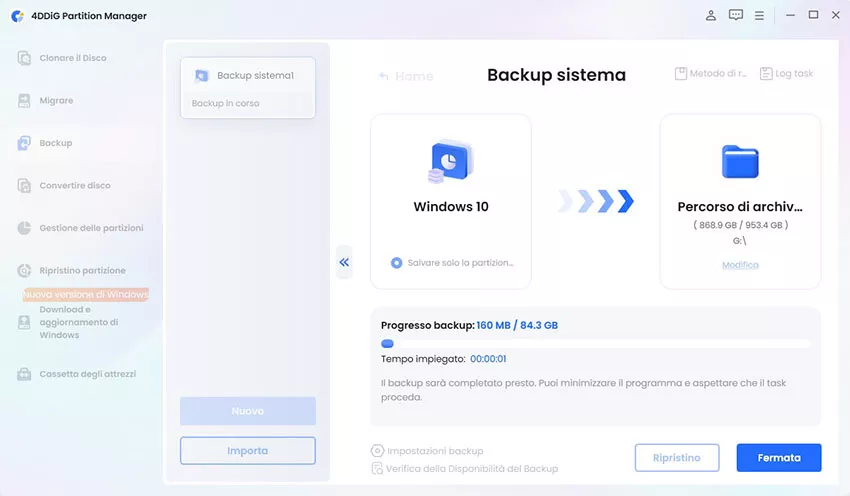
Task: Click the Windows 10 system disk icon
Action: [x=450, y=161]
